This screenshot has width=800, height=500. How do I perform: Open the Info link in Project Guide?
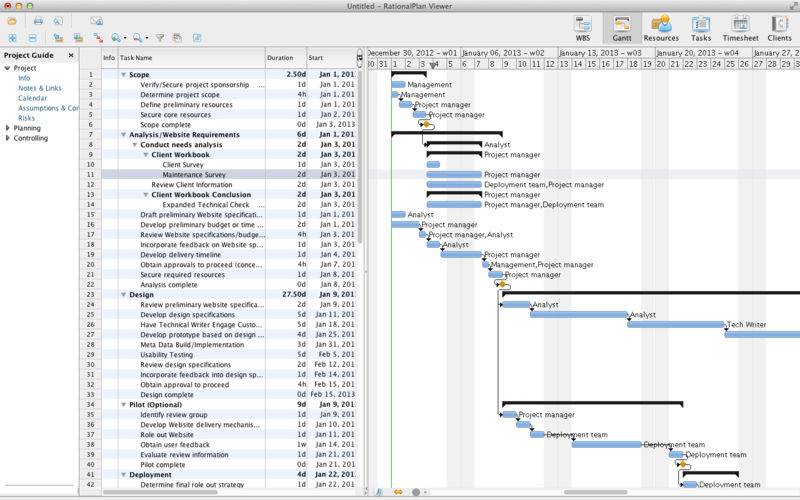coord(24,78)
